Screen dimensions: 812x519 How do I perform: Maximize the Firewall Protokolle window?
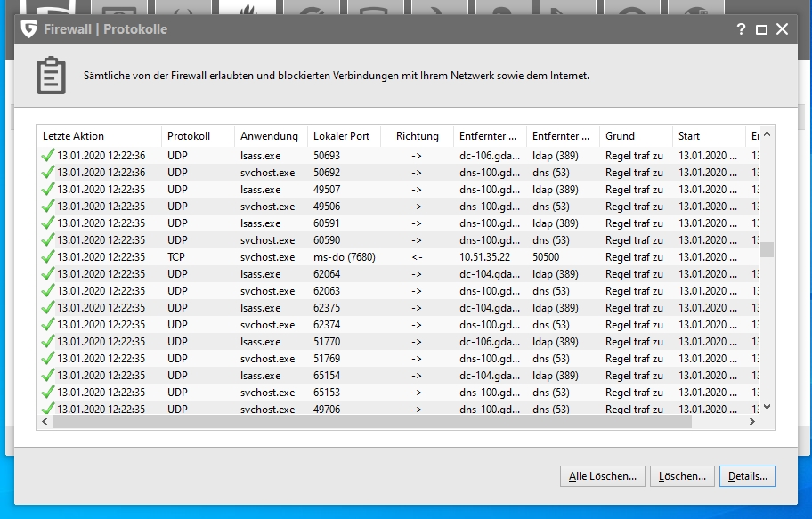761,29
